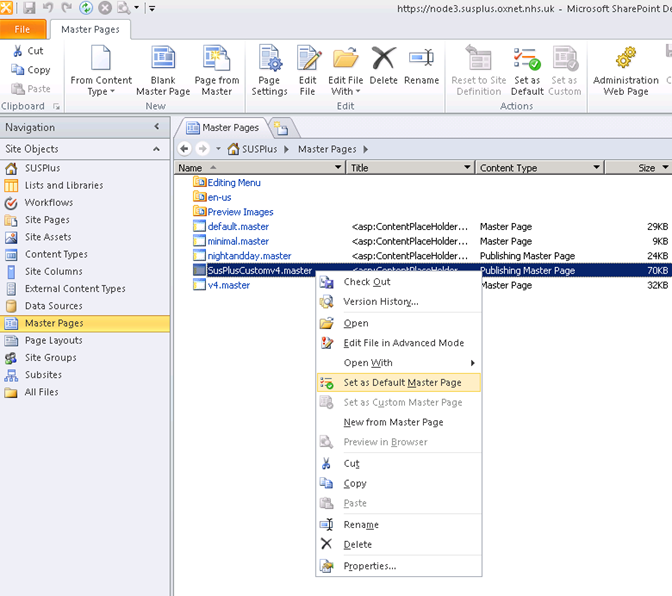The image size is (672, 596).
Task: Click the green Refresh icon in title bar
Action: tap(86, 8)
